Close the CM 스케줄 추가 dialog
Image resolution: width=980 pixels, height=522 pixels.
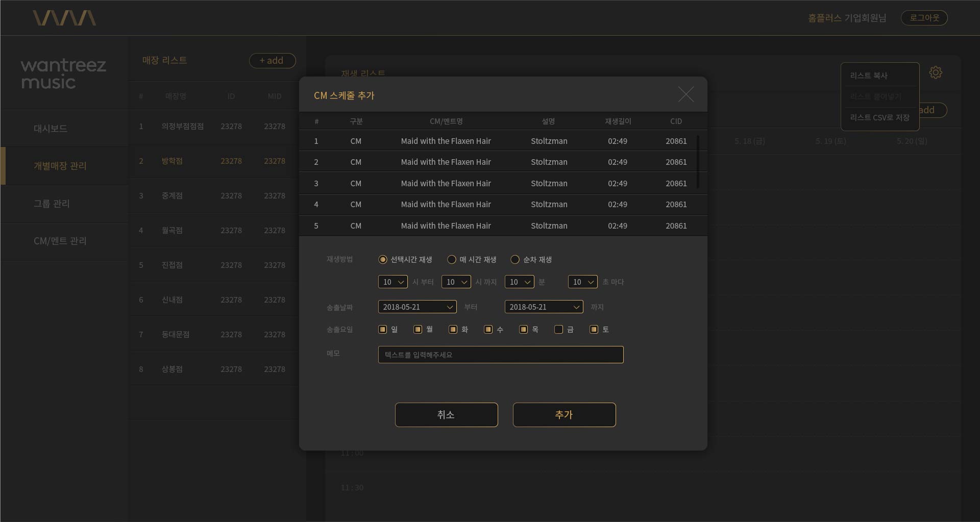pos(685,94)
